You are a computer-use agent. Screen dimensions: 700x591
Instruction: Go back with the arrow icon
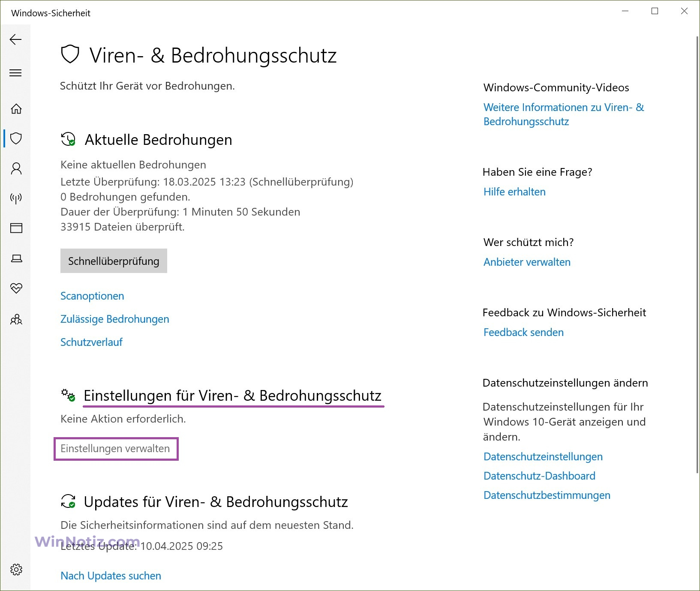click(x=15, y=40)
